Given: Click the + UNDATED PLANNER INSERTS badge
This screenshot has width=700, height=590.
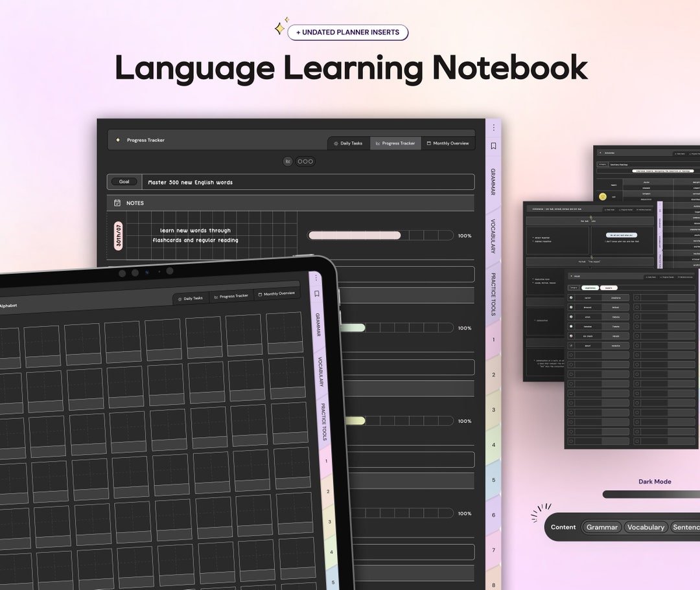Looking at the screenshot, I should (348, 32).
